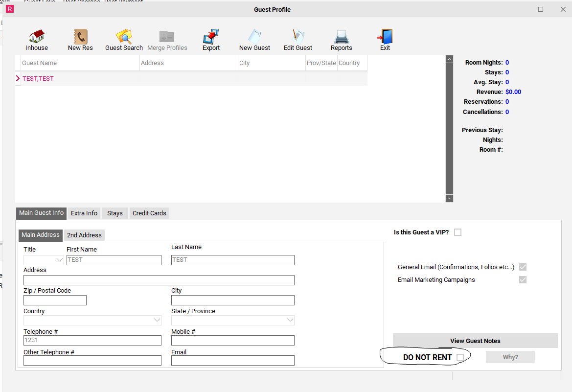Image resolution: width=572 pixels, height=392 pixels.
Task: Open the Inhouse house icon
Action: click(37, 37)
